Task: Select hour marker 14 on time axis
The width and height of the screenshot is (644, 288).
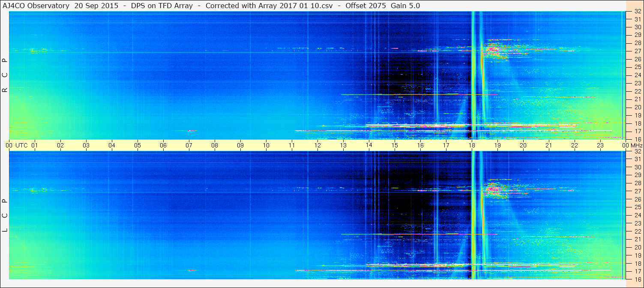Action: tap(369, 145)
